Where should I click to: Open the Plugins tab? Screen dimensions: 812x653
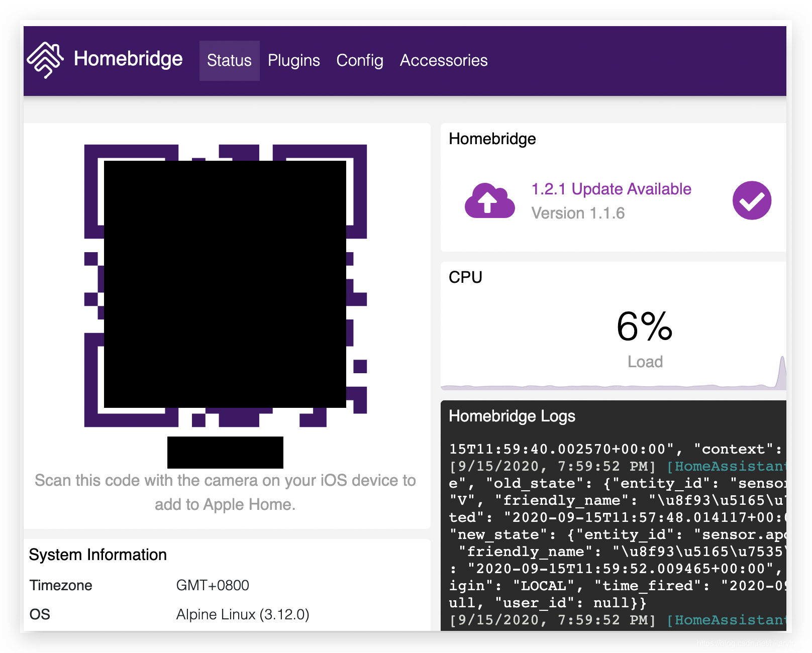(293, 60)
